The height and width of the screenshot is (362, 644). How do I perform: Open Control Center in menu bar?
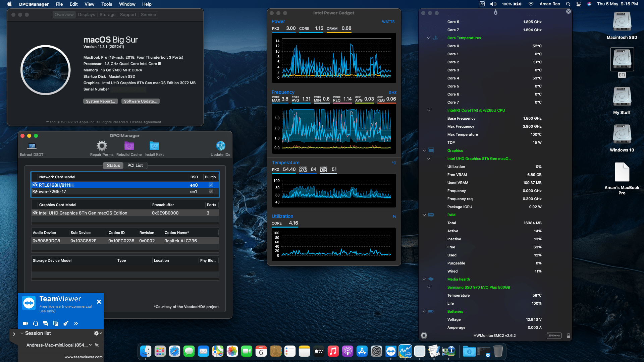click(x=579, y=4)
